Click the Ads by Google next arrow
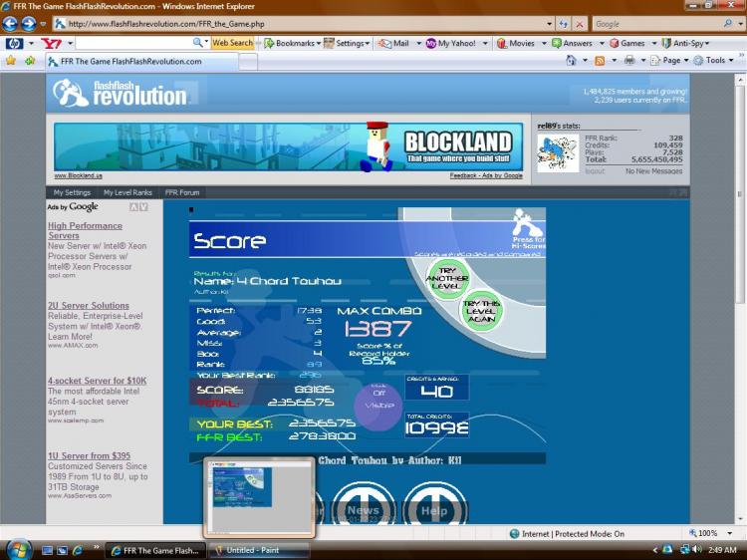747x560 pixels. [143, 207]
